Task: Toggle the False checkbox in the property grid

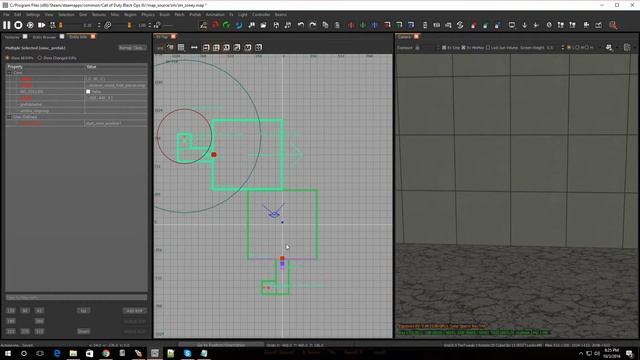Action: tap(88, 91)
